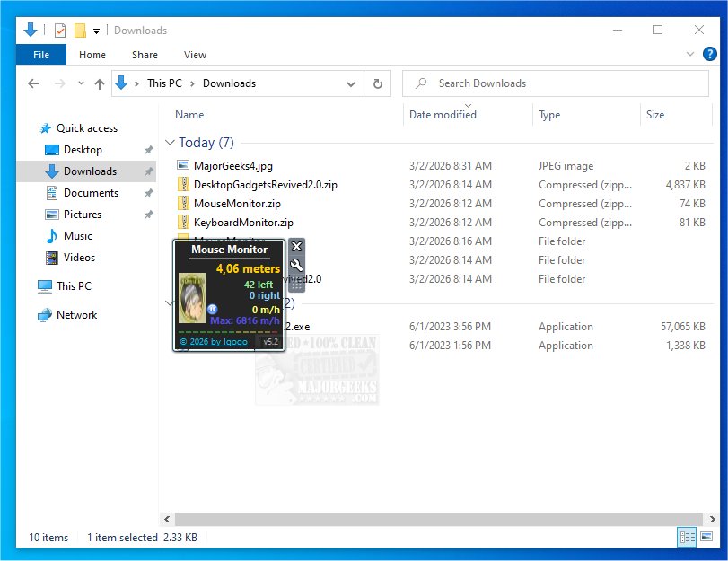Click the New Folder icon in title bar
Viewport: 728px width, 561px height.
coord(79,31)
